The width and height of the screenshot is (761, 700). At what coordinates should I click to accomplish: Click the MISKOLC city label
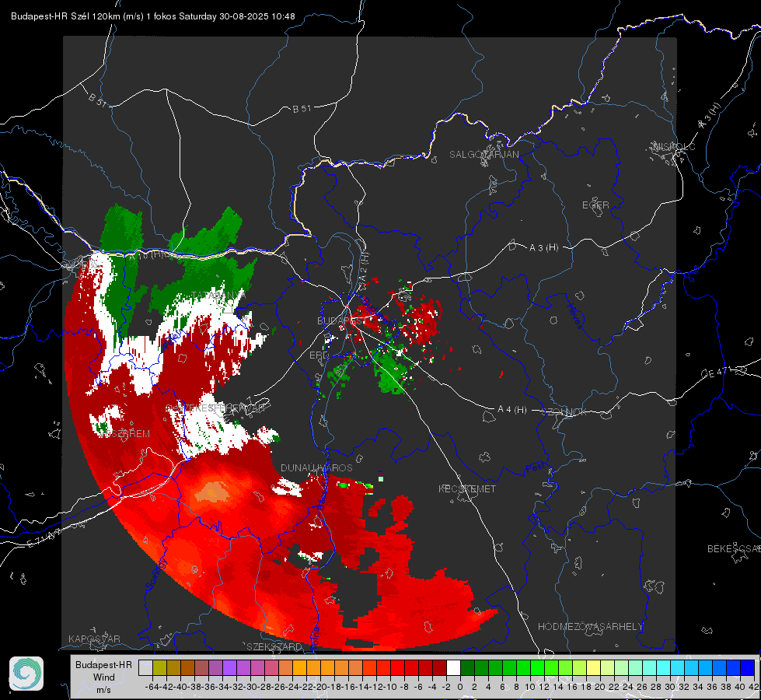(x=674, y=146)
